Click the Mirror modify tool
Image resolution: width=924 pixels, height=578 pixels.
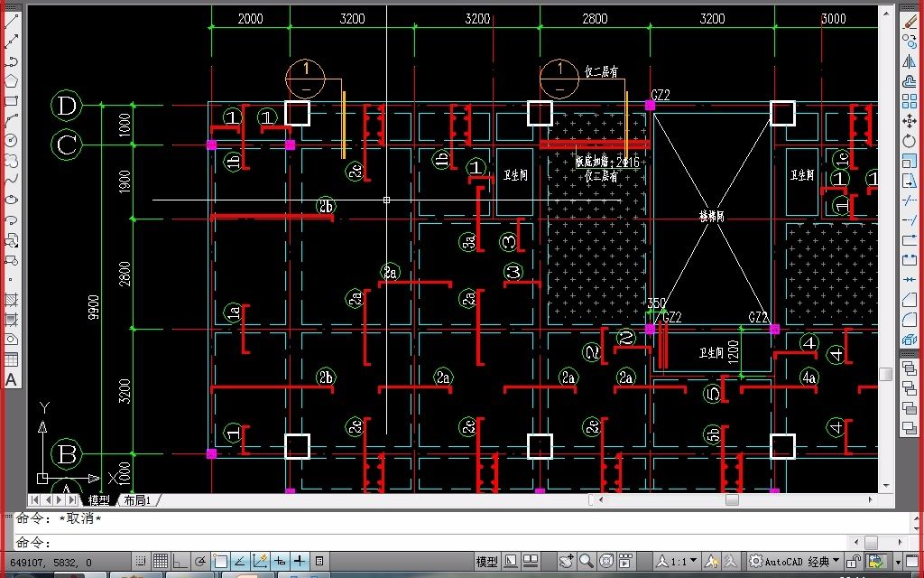[x=910, y=61]
